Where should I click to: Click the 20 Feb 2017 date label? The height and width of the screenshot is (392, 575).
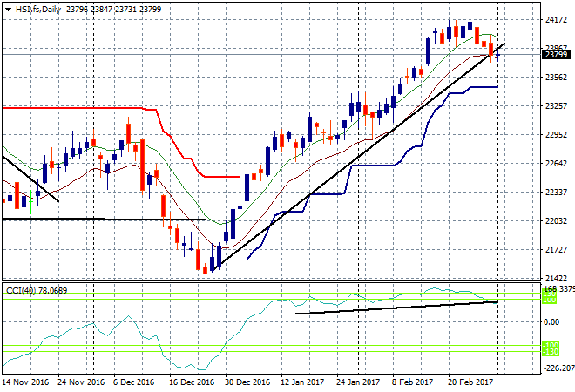point(470,382)
